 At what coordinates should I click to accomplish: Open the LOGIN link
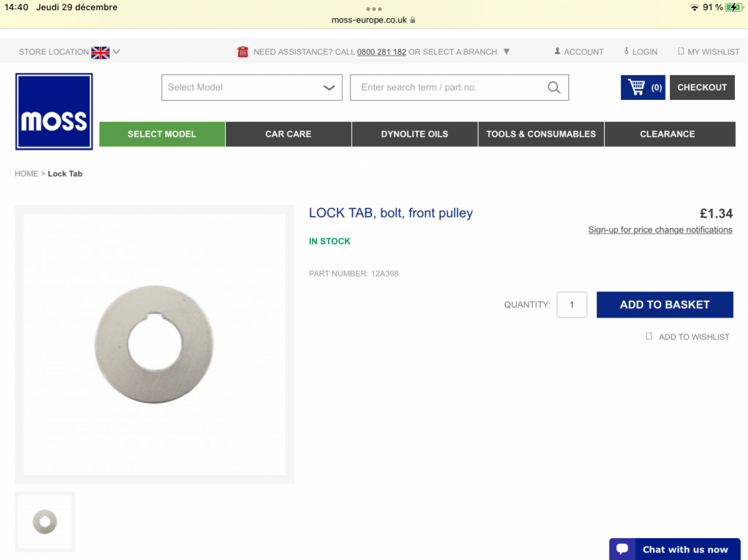click(x=644, y=52)
